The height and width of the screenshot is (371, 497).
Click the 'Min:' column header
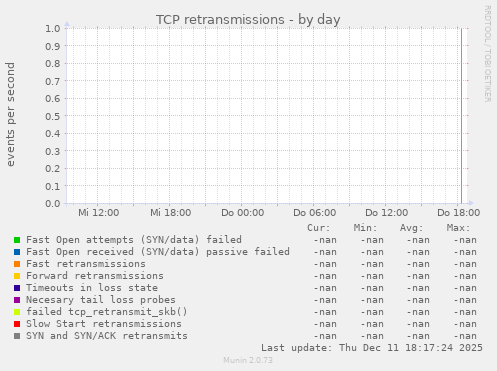click(x=365, y=228)
